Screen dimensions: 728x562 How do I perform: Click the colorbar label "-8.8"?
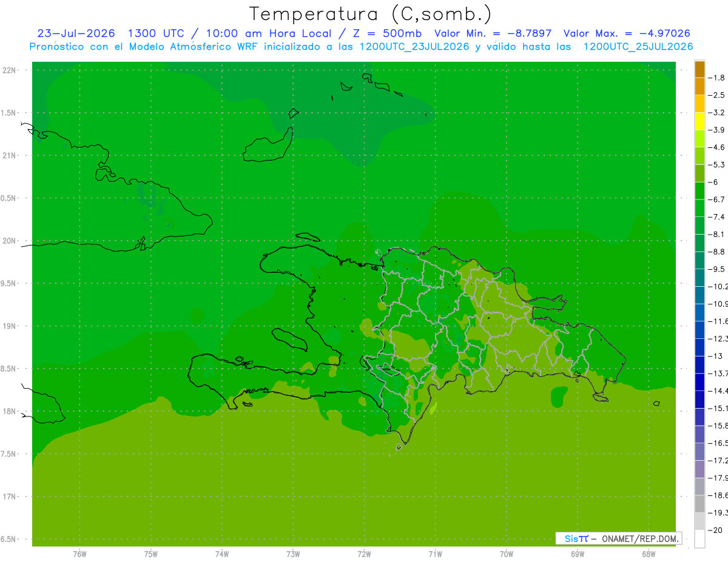click(x=716, y=252)
